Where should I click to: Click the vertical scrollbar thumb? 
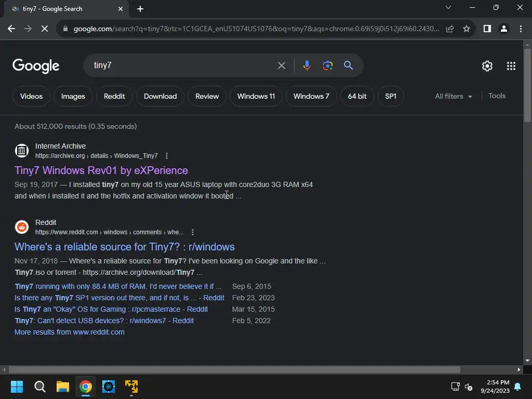528,86
